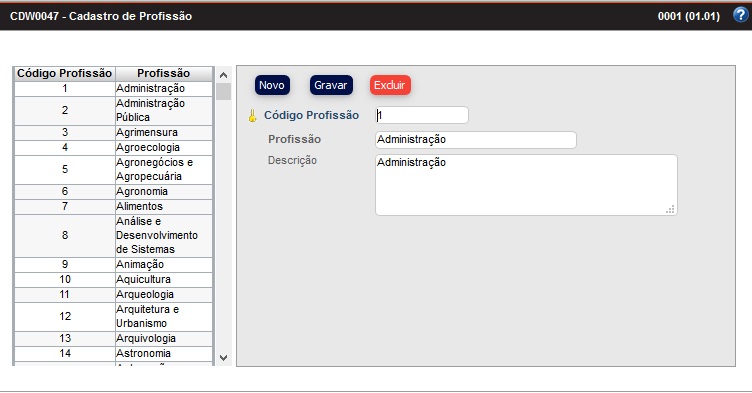
Task: Click code cell 6 in the table
Action: 65,191
